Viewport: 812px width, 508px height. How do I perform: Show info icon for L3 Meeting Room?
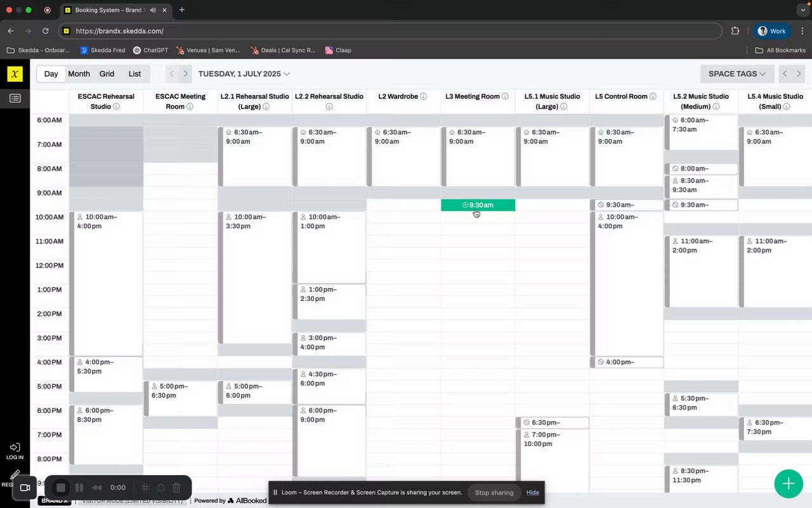click(x=505, y=96)
